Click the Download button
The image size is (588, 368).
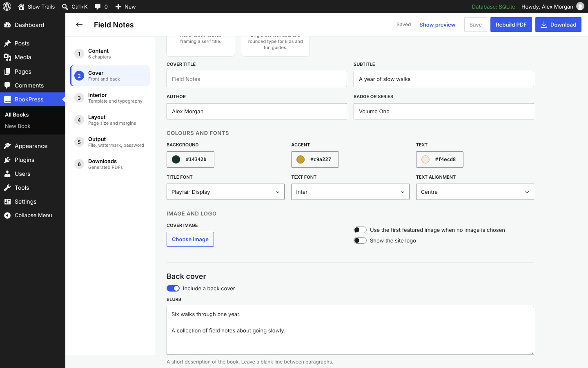pos(558,25)
